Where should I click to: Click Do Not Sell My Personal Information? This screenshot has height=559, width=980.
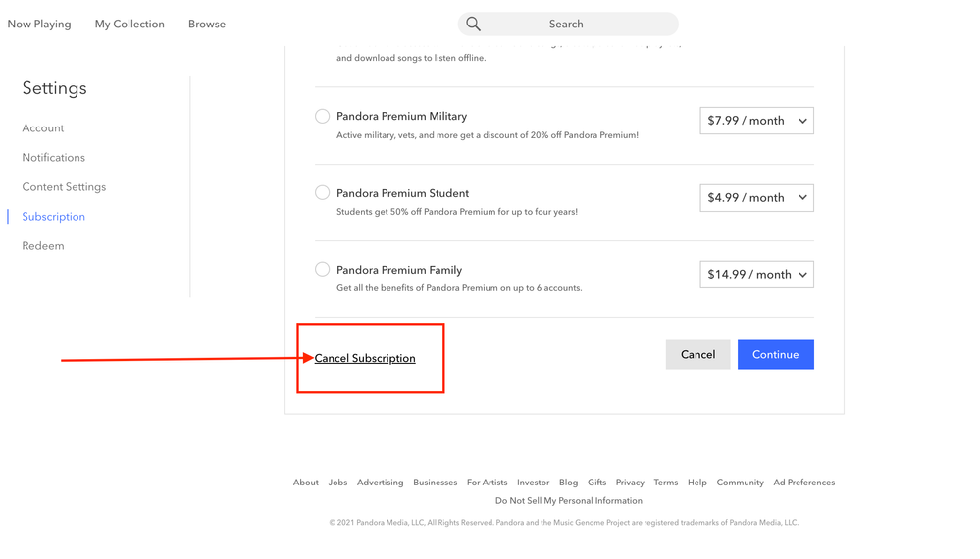point(569,501)
